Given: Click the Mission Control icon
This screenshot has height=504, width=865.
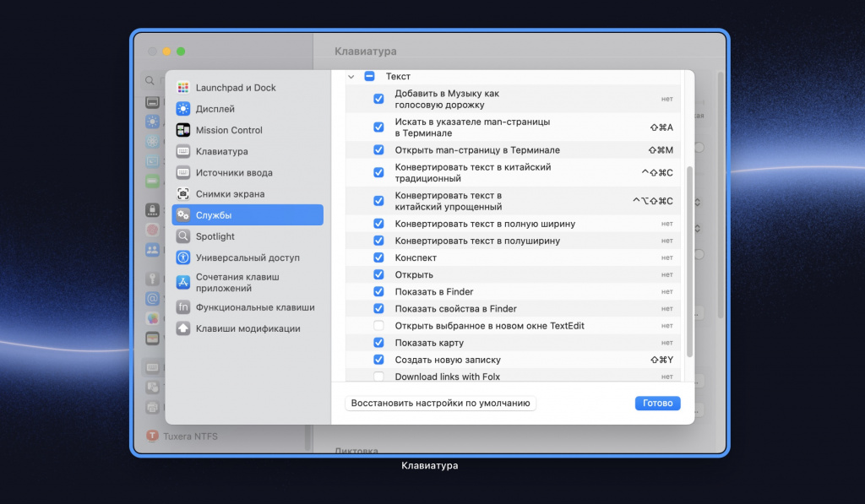Looking at the screenshot, I should pyautogui.click(x=182, y=130).
